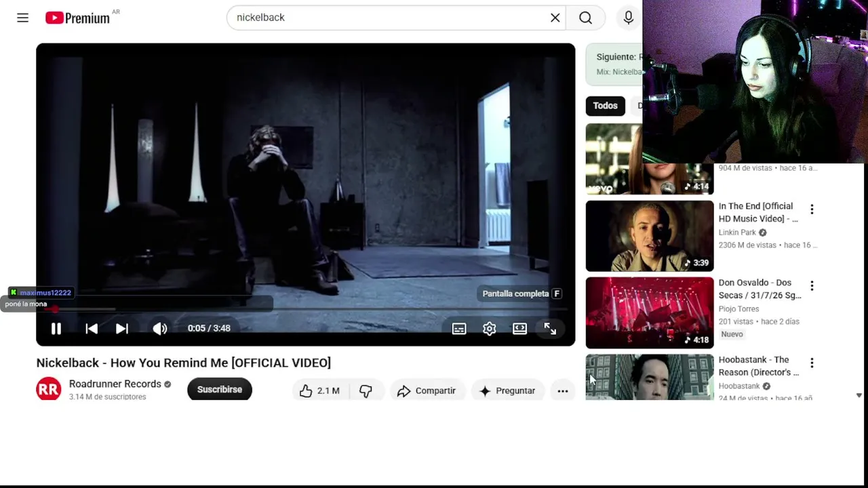Screen dimensions: 868x488
Task: Subscribe with the Suscribirse button
Action: (x=220, y=390)
